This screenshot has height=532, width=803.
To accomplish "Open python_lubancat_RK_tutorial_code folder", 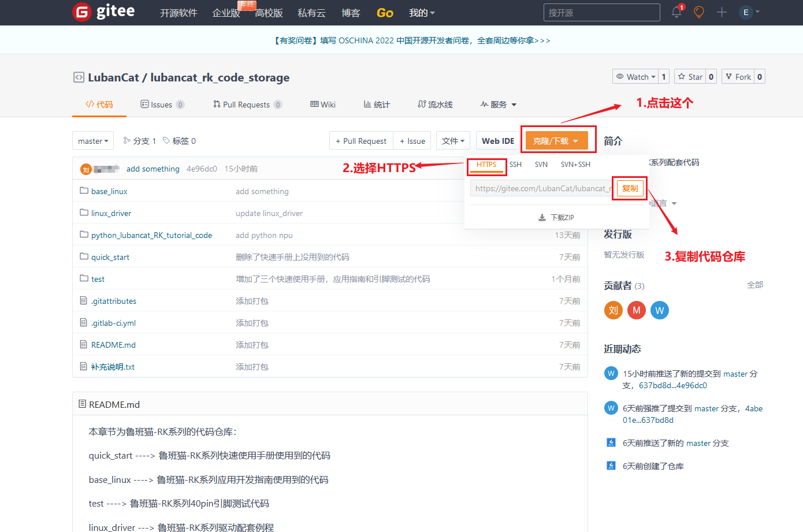I will [151, 235].
